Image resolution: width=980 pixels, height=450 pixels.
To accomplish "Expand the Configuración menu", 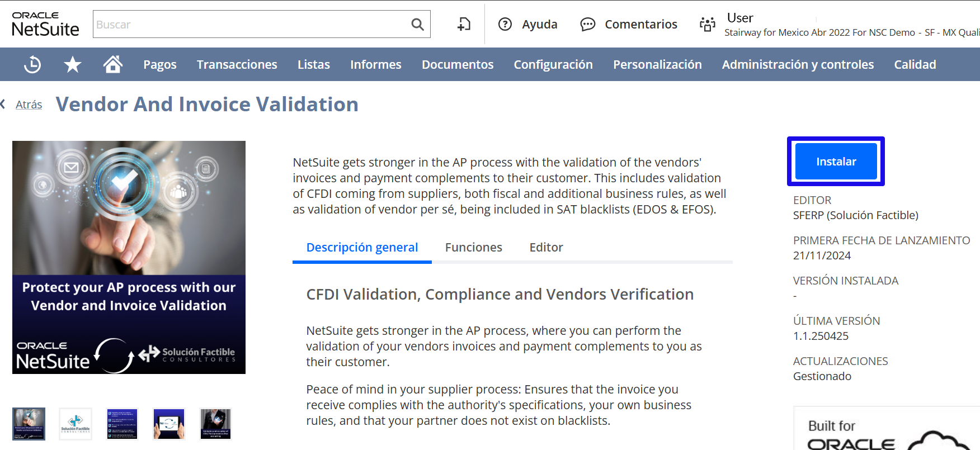I will tap(553, 65).
